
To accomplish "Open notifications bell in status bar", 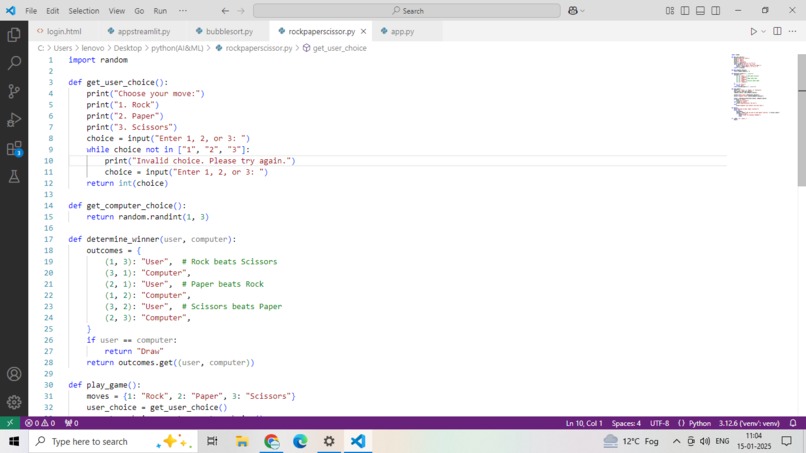I will (x=793, y=423).
